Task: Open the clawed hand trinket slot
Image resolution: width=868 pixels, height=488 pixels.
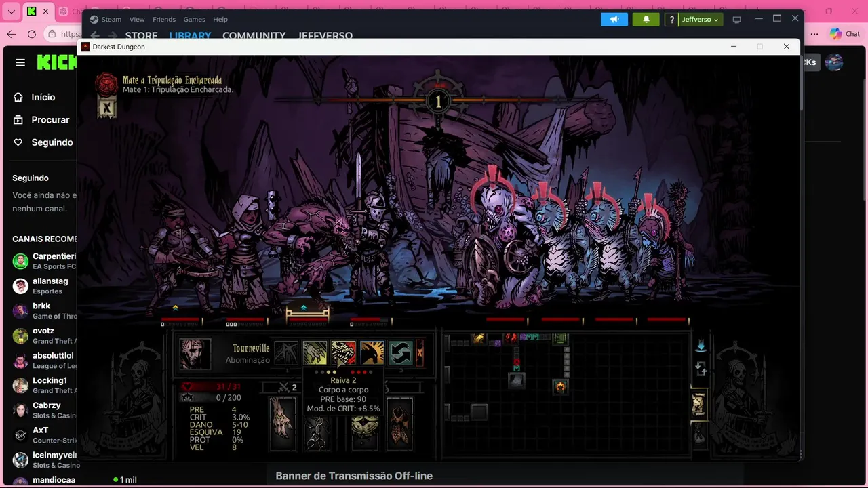Action: pyautogui.click(x=282, y=424)
